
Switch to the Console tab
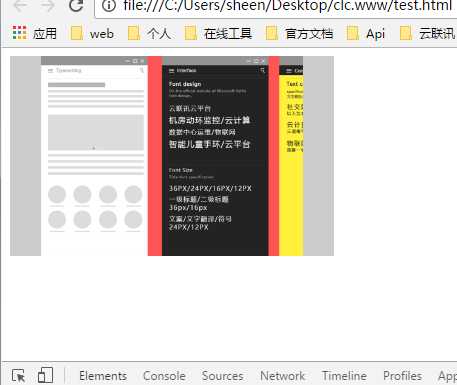(164, 376)
